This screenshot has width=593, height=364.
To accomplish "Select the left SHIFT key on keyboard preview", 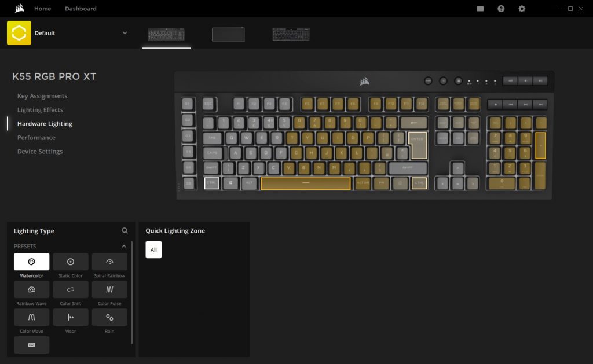I will click(x=211, y=168).
